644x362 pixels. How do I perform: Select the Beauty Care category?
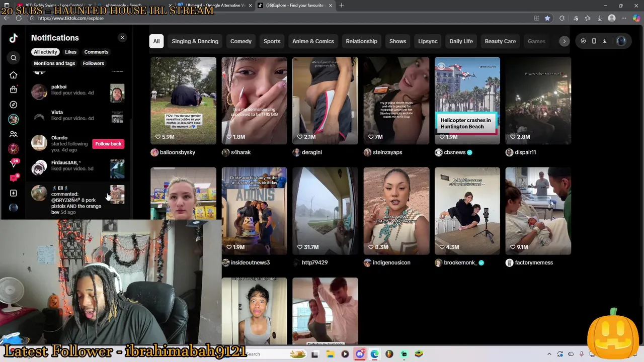click(500, 41)
